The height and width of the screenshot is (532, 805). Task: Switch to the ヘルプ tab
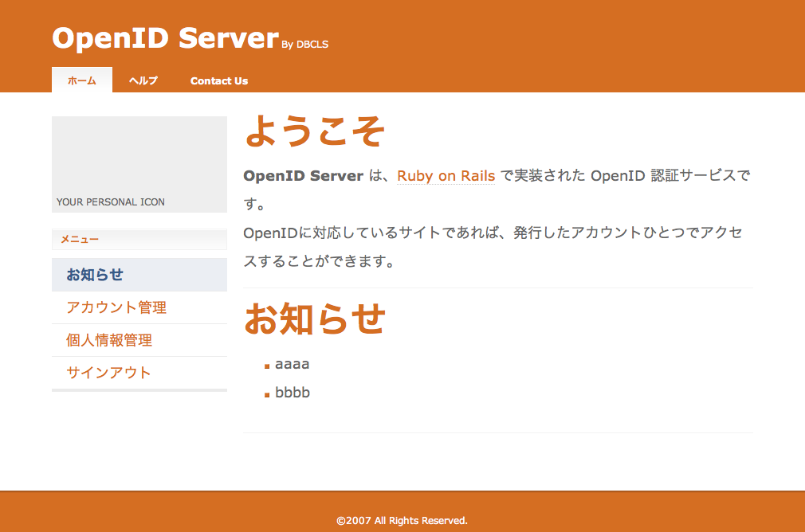(143, 80)
